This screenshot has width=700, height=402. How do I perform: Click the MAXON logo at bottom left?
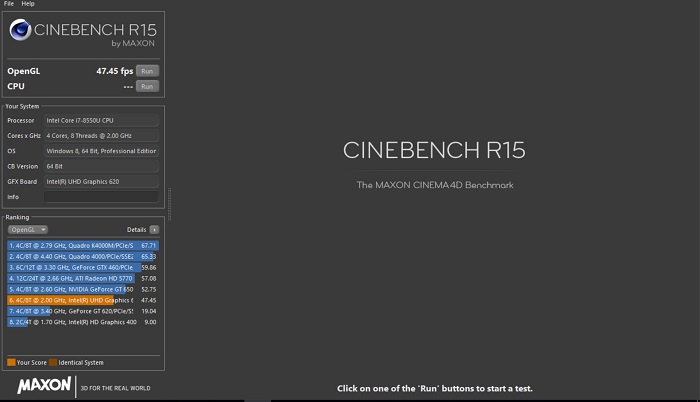click(44, 385)
